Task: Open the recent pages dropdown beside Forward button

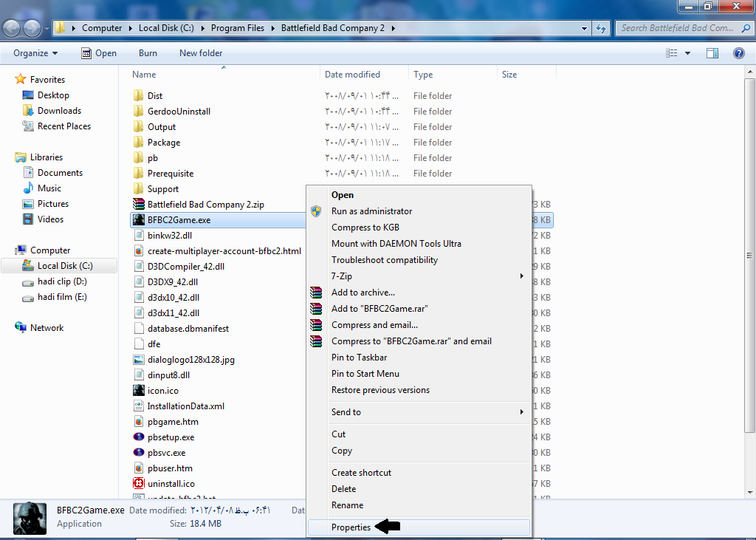Action: [x=47, y=29]
